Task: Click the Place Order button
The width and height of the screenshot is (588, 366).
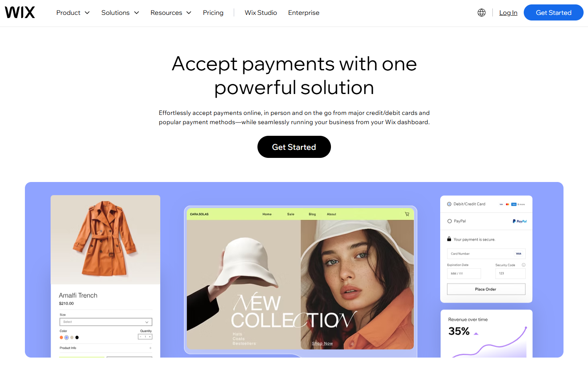Action: 486,289
